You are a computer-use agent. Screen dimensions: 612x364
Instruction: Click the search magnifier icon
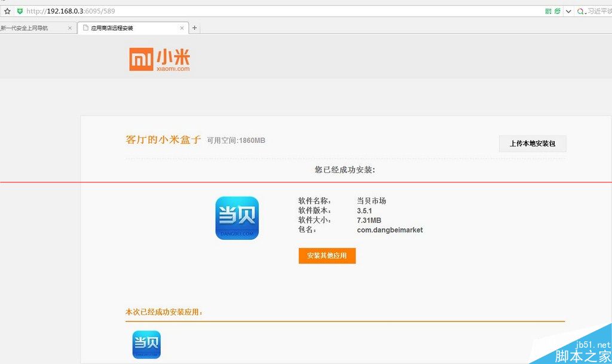click(x=581, y=11)
